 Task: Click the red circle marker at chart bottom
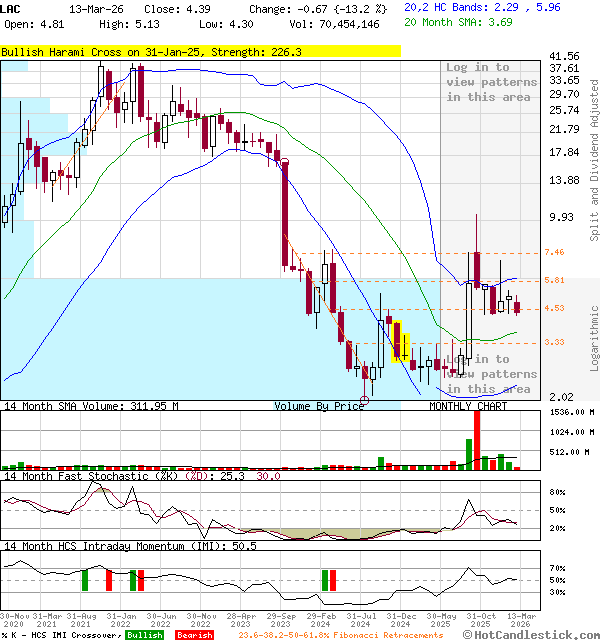(365, 400)
